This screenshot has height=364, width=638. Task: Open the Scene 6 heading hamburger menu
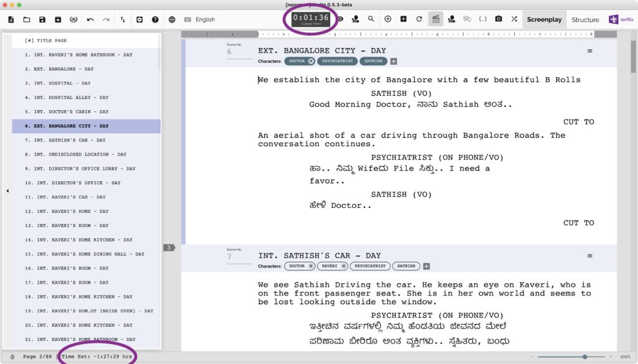(590, 51)
